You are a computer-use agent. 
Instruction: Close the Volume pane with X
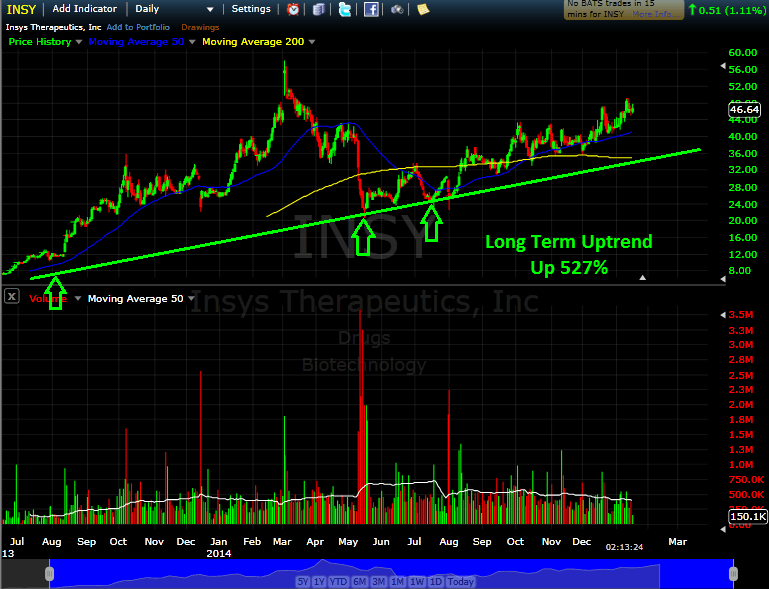click(x=12, y=296)
